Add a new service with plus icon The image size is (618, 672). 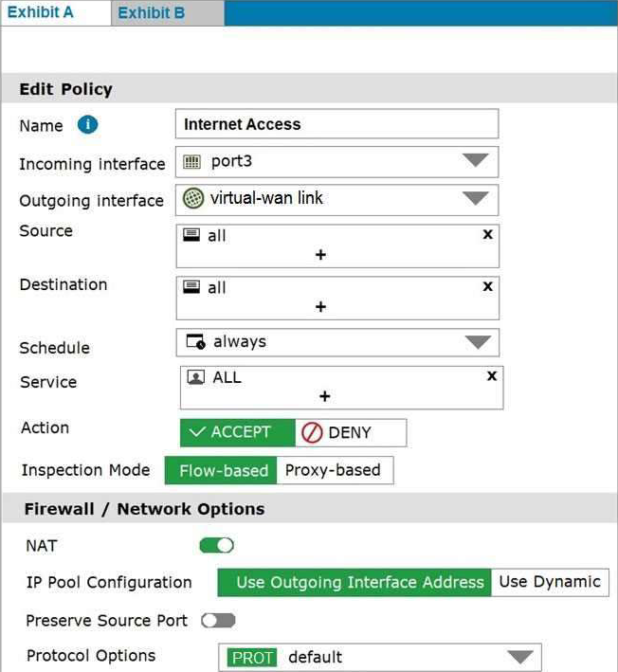coord(325,396)
